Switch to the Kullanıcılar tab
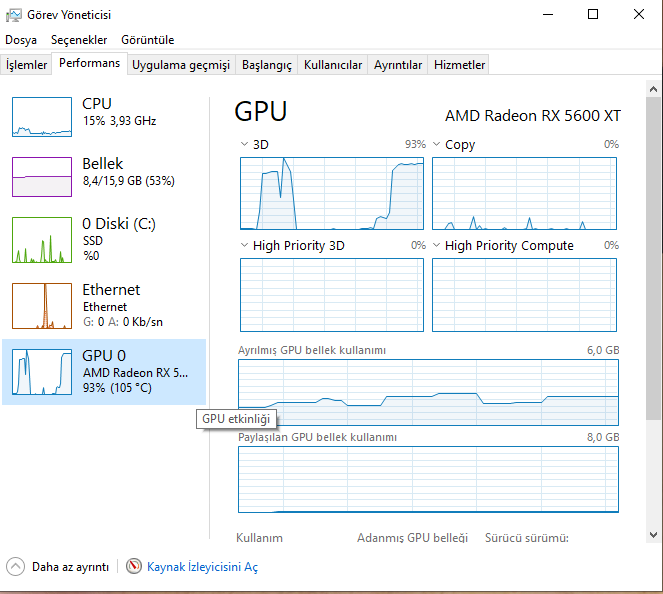The width and height of the screenshot is (663, 594). [x=333, y=65]
